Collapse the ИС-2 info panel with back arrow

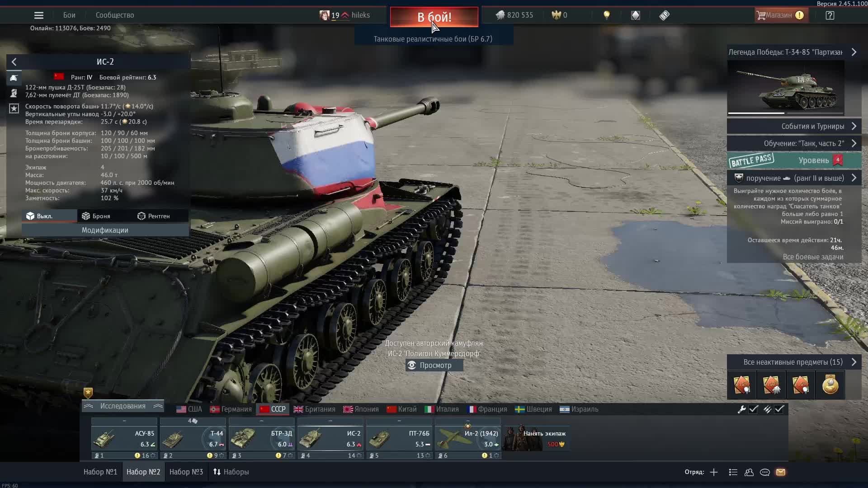(14, 62)
